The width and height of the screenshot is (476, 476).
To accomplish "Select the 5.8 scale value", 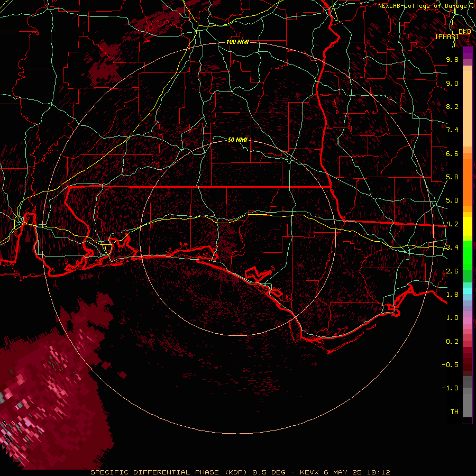I will pyautogui.click(x=452, y=177).
